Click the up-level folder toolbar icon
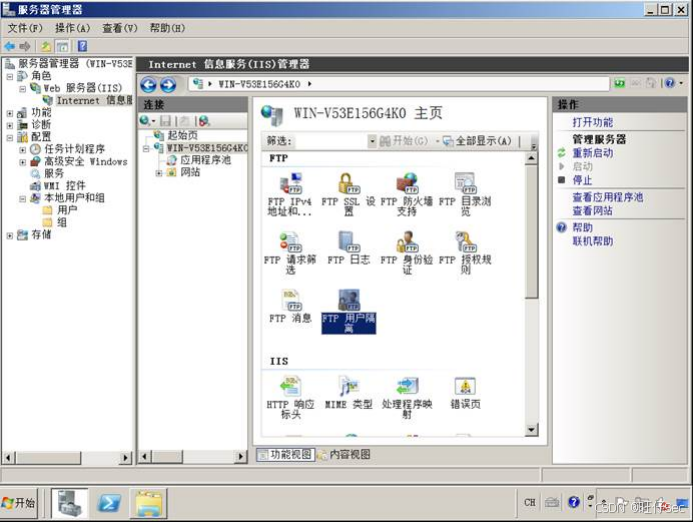 (x=46, y=46)
